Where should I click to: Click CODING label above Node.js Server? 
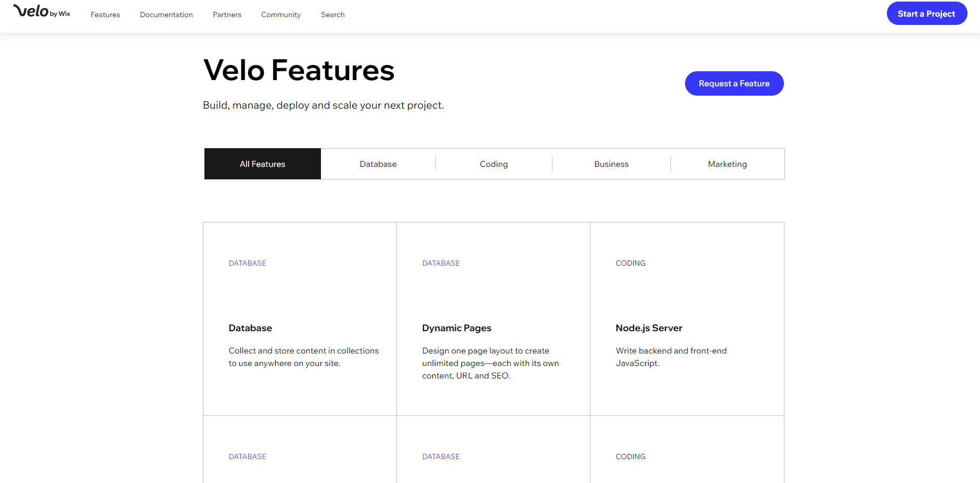click(630, 263)
